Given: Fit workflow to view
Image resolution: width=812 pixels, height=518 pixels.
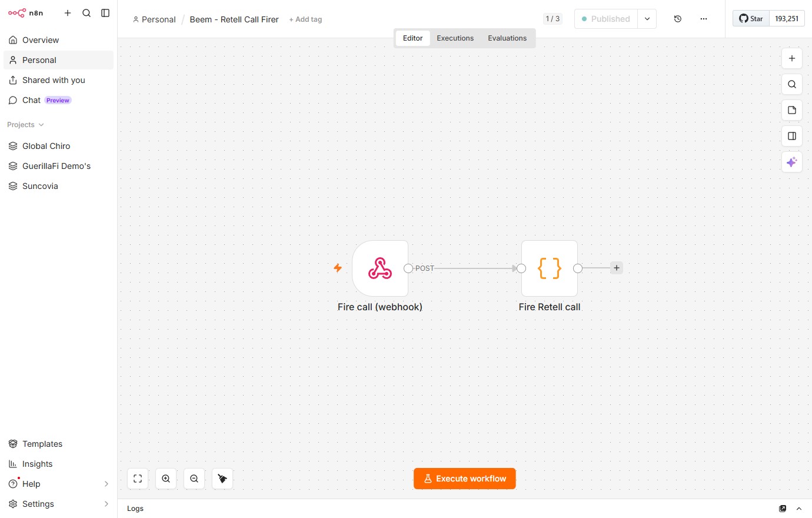Looking at the screenshot, I should 138,479.
